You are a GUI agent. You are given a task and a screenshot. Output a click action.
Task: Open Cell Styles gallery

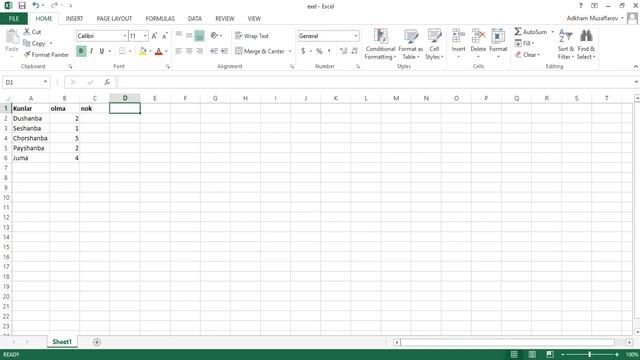pos(434,44)
